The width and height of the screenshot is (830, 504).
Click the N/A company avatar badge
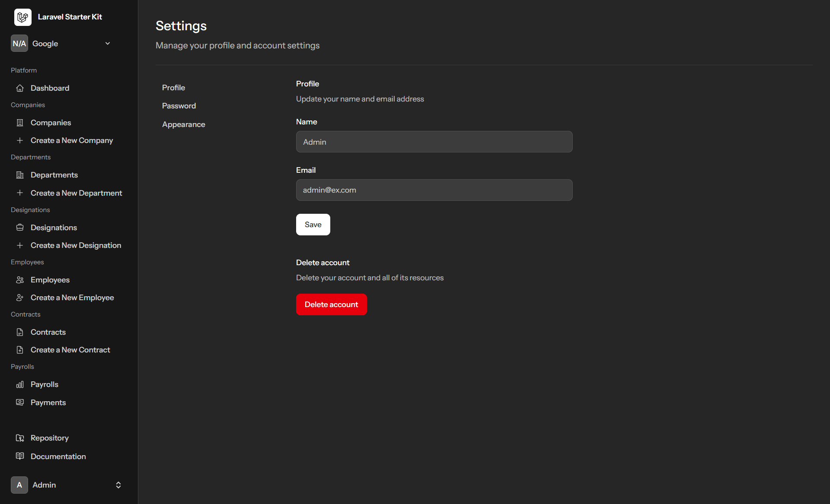[x=19, y=43]
